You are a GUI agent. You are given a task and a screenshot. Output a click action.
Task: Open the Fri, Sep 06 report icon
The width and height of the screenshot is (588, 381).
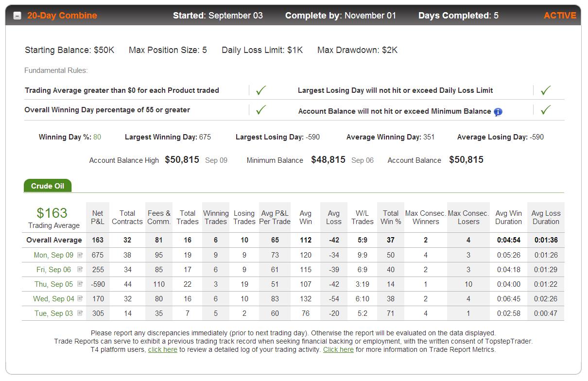tap(80, 269)
